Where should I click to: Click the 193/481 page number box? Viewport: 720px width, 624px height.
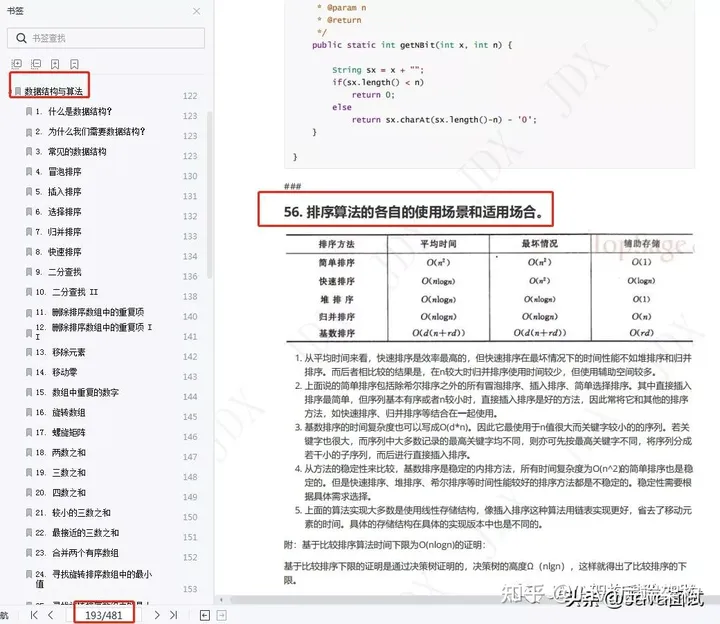coord(104,615)
